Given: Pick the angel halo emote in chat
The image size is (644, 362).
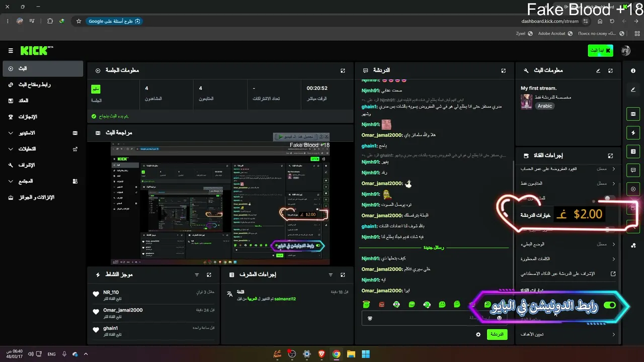Looking at the screenshot, I should point(367,304).
